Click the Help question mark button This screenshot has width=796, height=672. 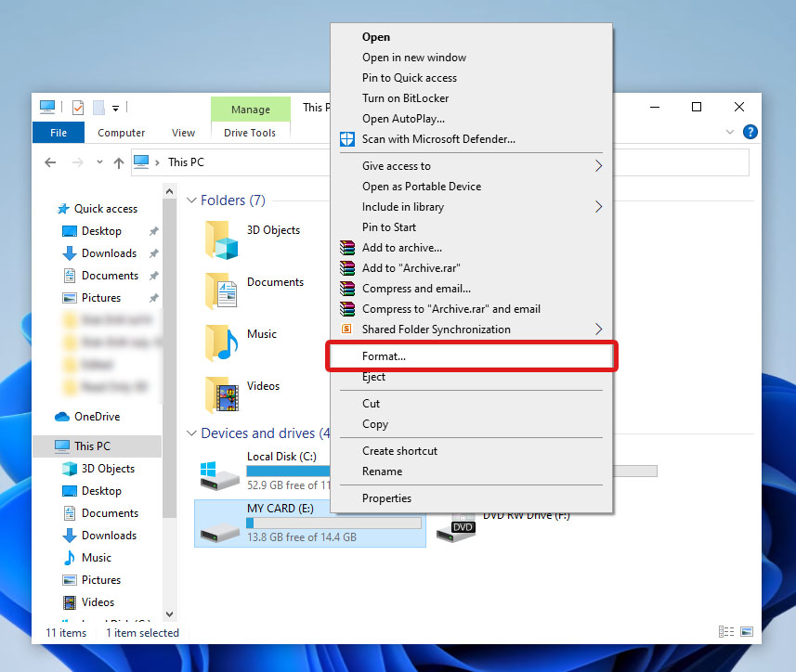750,132
